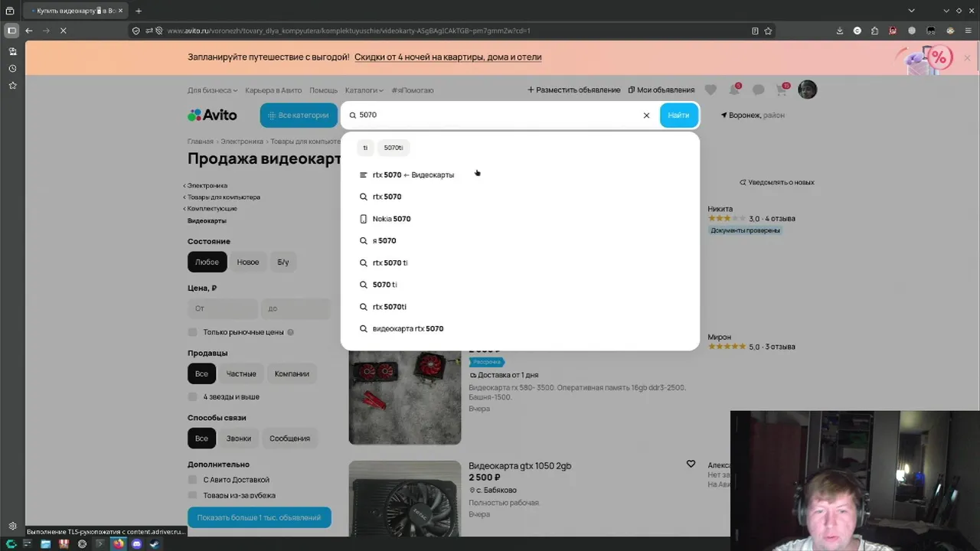Select 'Новое' condition filter
Image resolution: width=980 pixels, height=551 pixels.
(x=248, y=262)
